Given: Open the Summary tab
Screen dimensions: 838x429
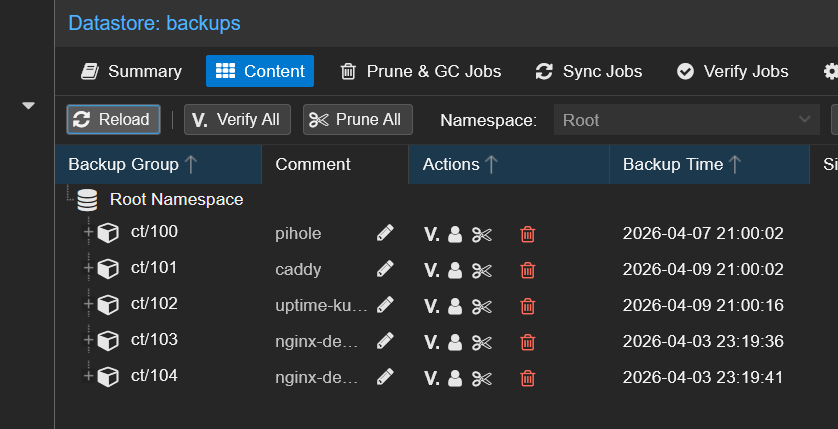Looking at the screenshot, I should [x=131, y=71].
